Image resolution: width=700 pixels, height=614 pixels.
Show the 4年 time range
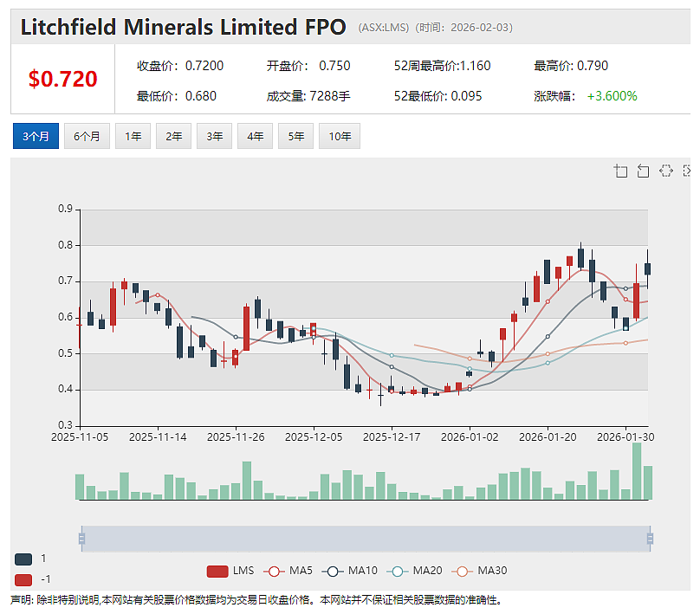pos(255,136)
